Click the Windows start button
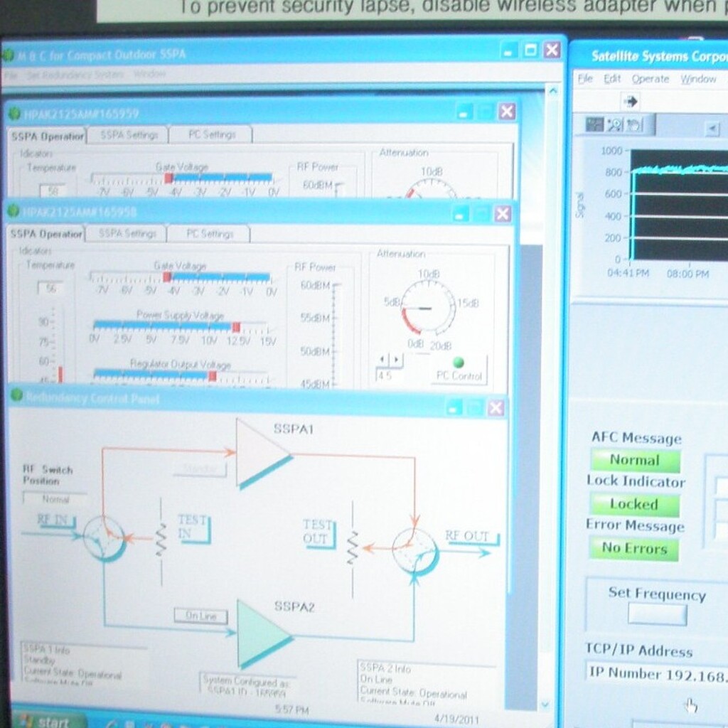Viewport: 728px width, 728px height. pyautogui.click(x=44, y=721)
